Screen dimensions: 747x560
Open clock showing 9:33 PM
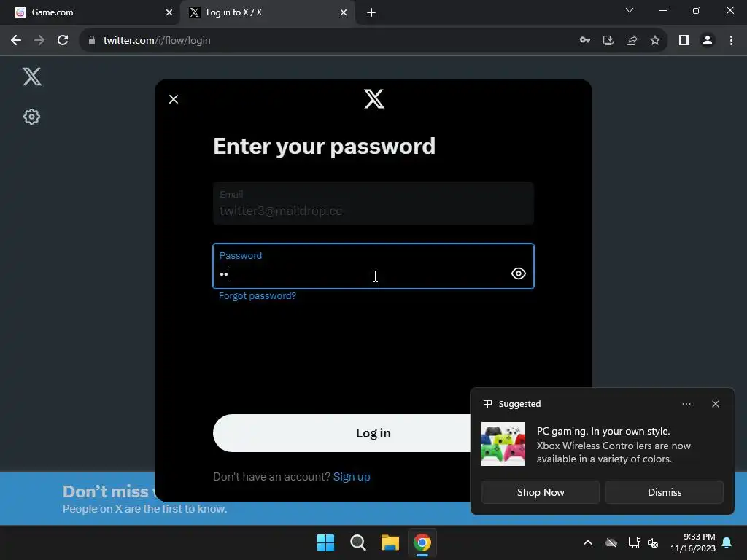(x=693, y=542)
